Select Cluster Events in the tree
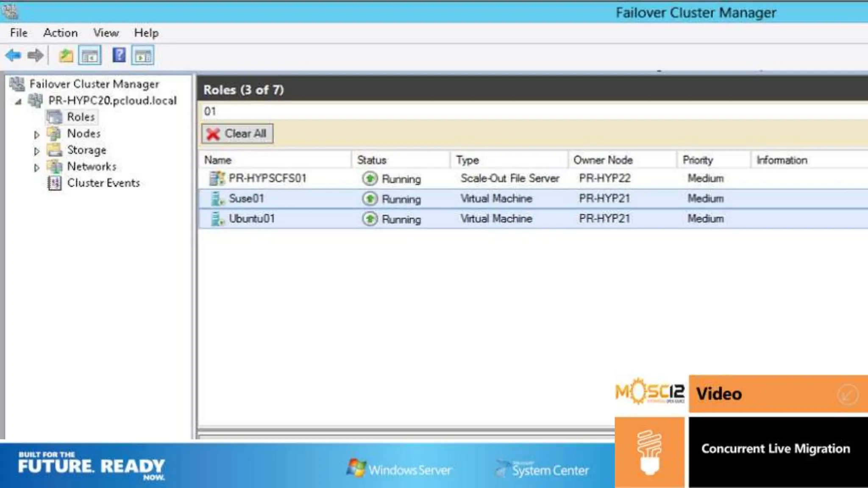This screenshot has height=488, width=868. point(103,183)
